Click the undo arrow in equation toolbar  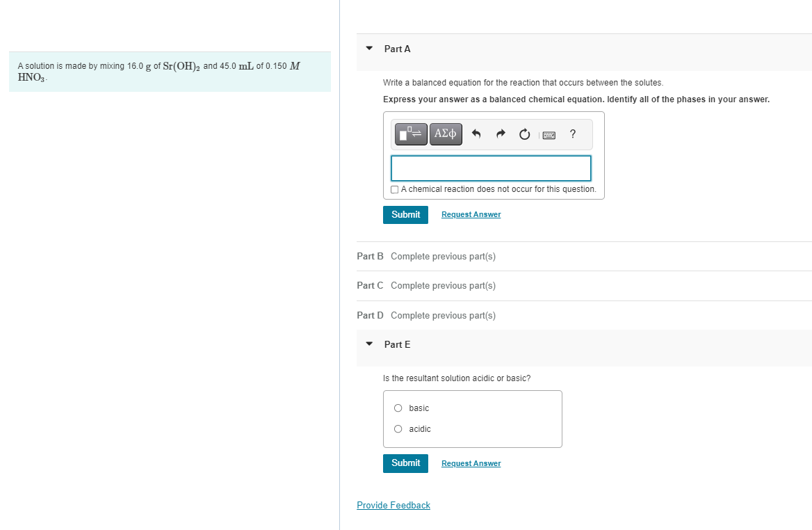(477, 134)
